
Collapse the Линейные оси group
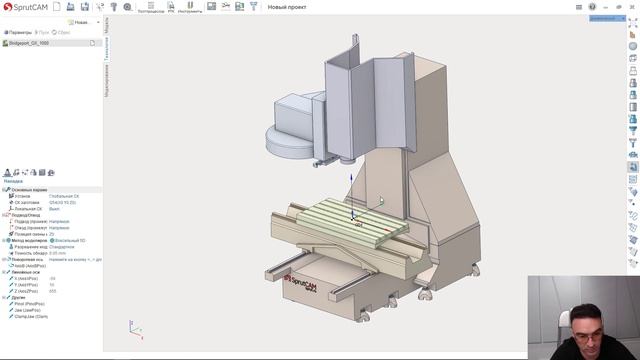click(4, 272)
